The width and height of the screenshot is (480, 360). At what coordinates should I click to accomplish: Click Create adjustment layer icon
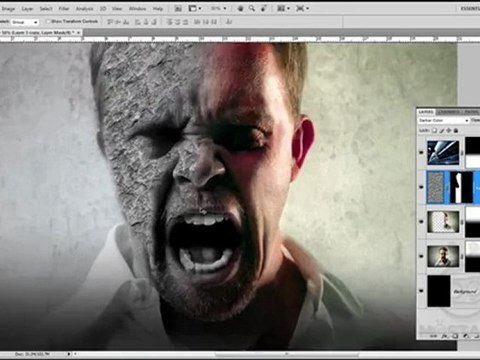(466, 336)
